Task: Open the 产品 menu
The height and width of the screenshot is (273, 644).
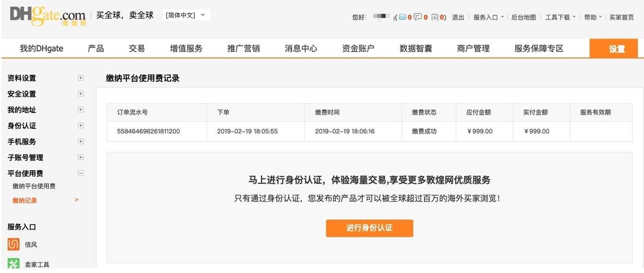Action: (x=96, y=49)
